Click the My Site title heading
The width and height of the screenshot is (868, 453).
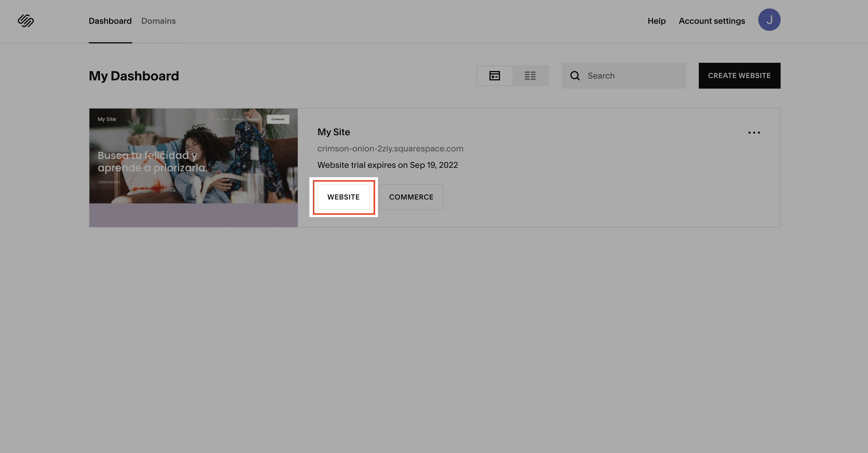(334, 132)
